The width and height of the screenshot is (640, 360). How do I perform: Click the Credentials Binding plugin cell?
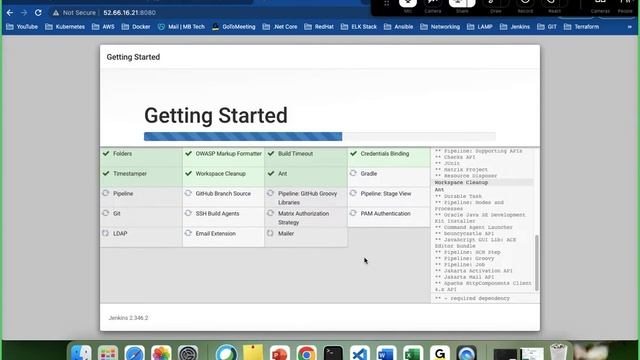(389, 157)
